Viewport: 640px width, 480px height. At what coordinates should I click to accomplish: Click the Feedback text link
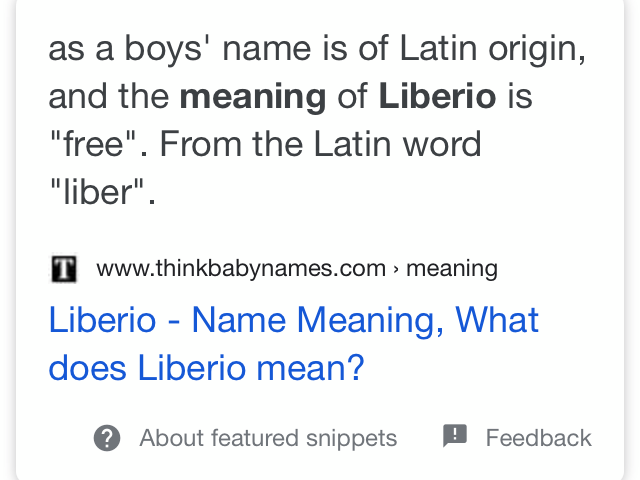pos(538,438)
